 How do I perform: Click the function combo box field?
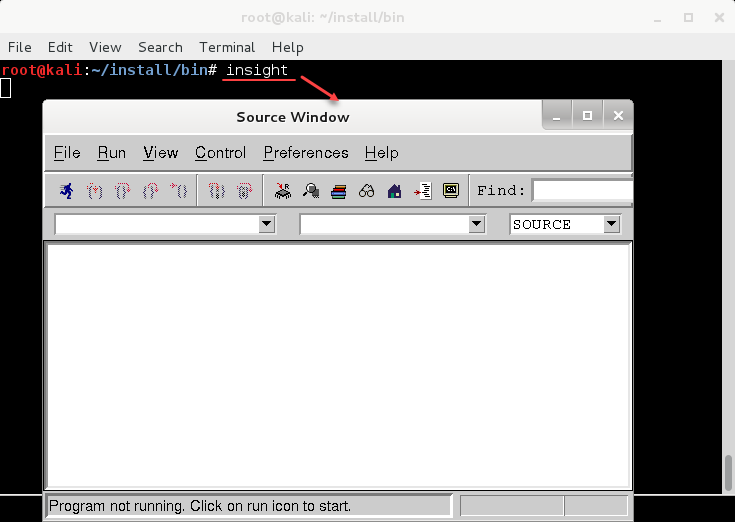tap(392, 224)
